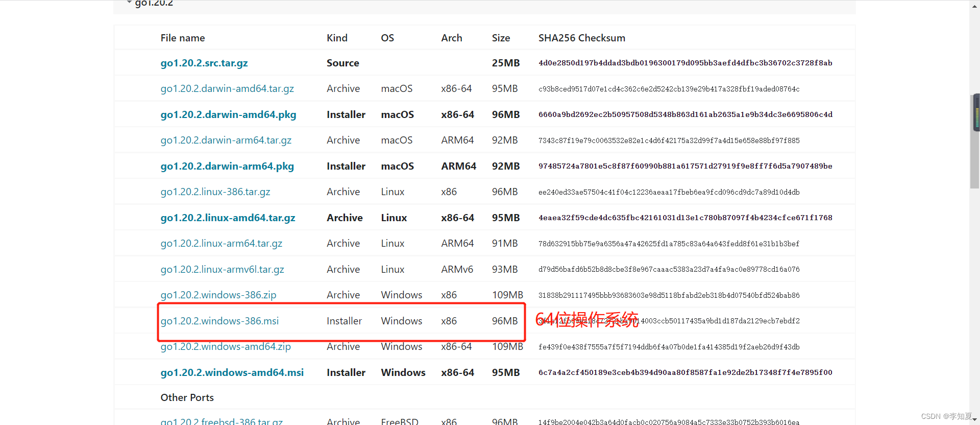
Task: Select checksum starting d79d56ba
Action: [669, 269]
